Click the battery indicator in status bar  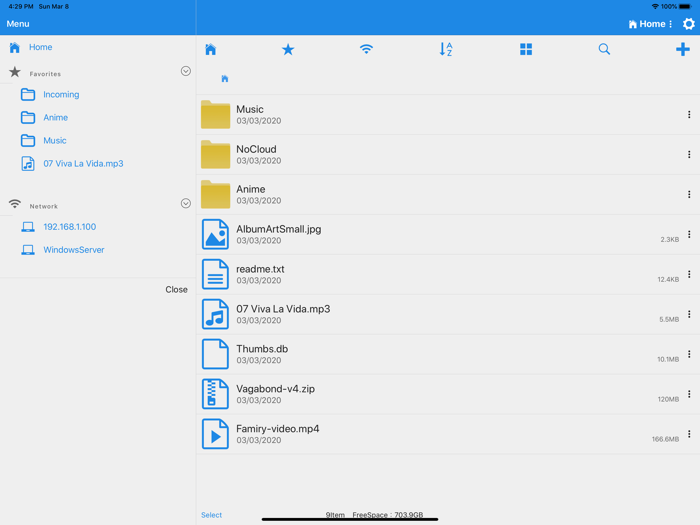tap(685, 7)
